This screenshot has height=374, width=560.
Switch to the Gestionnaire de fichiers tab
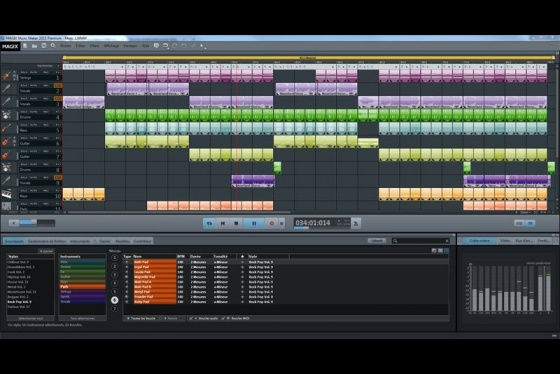(47, 241)
